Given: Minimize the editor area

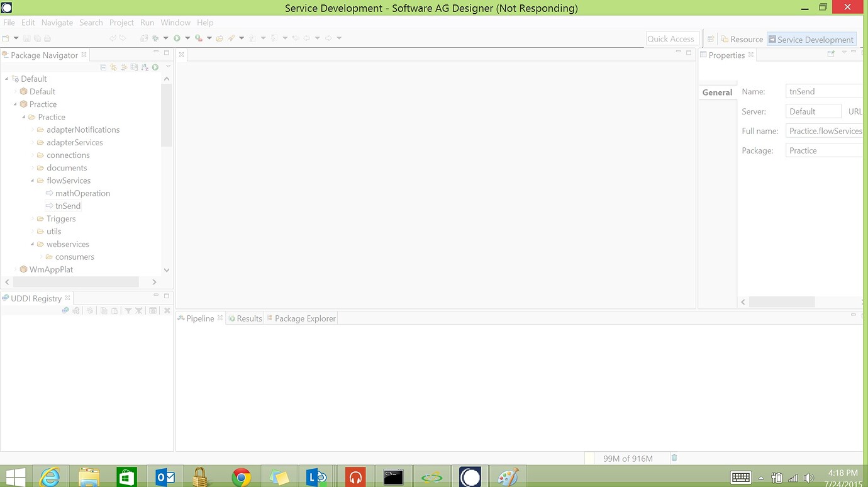Looking at the screenshot, I should (x=679, y=52).
